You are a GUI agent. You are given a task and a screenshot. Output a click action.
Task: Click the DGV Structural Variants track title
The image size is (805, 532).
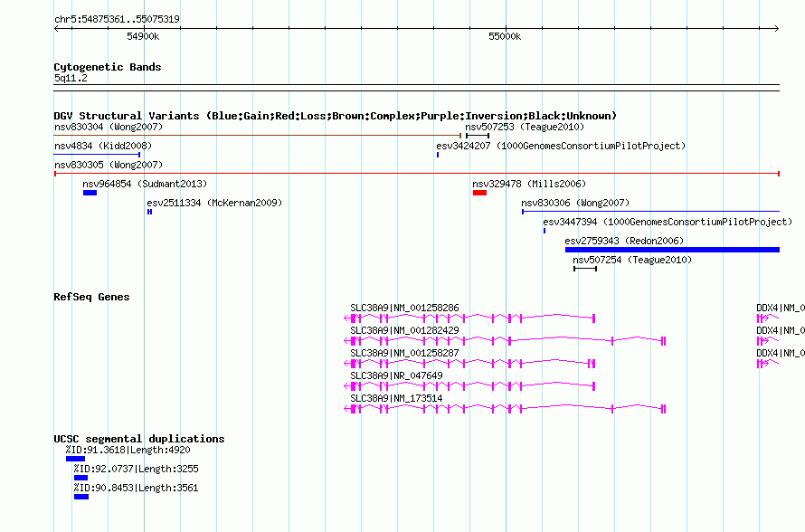336,116
